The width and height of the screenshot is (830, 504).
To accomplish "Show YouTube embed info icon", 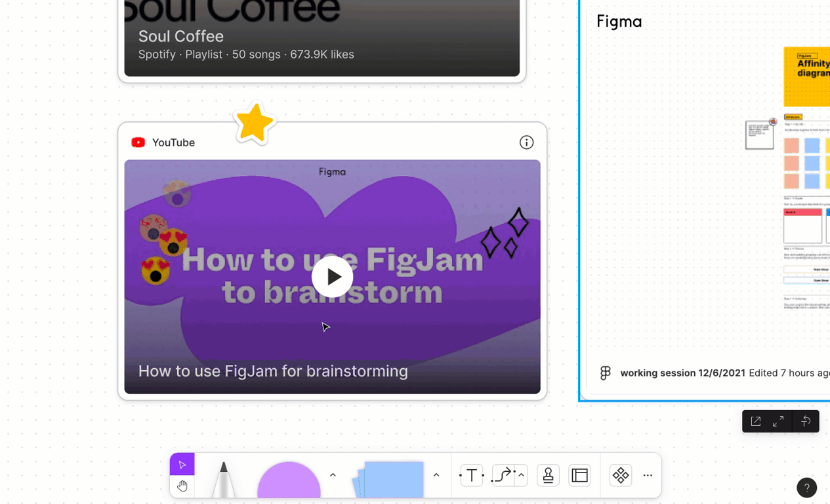I will tap(526, 142).
